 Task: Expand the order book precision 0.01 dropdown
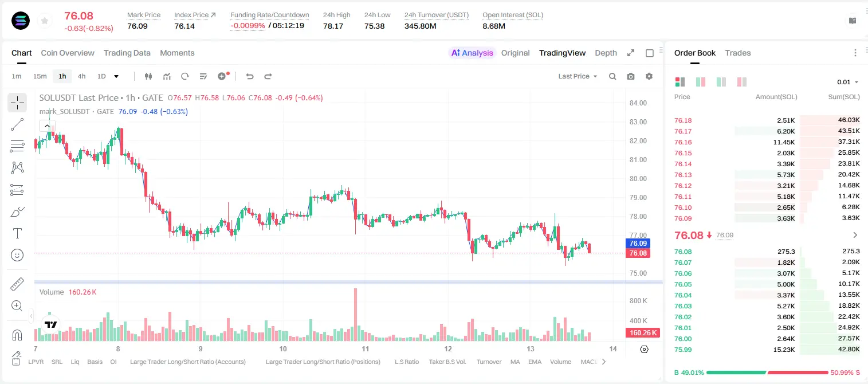click(x=848, y=82)
